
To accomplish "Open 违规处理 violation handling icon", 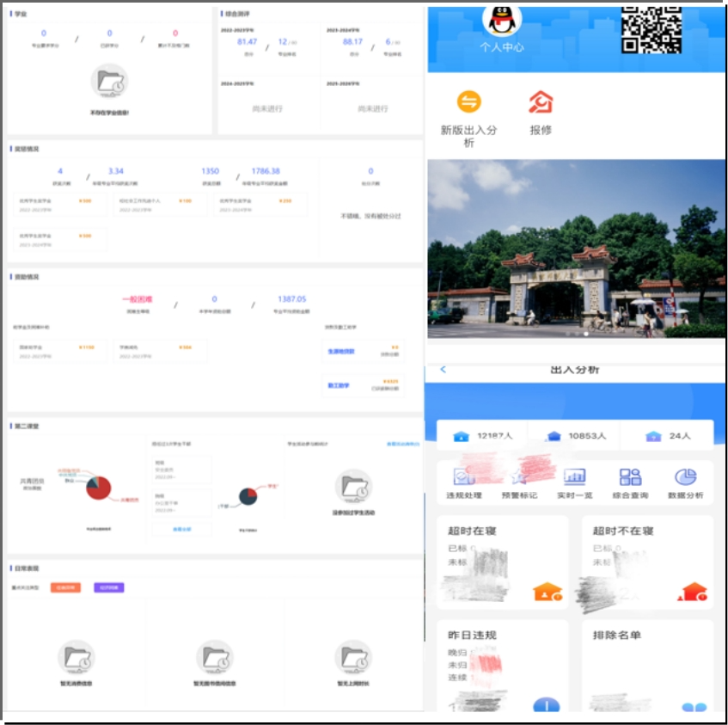I will (463, 477).
